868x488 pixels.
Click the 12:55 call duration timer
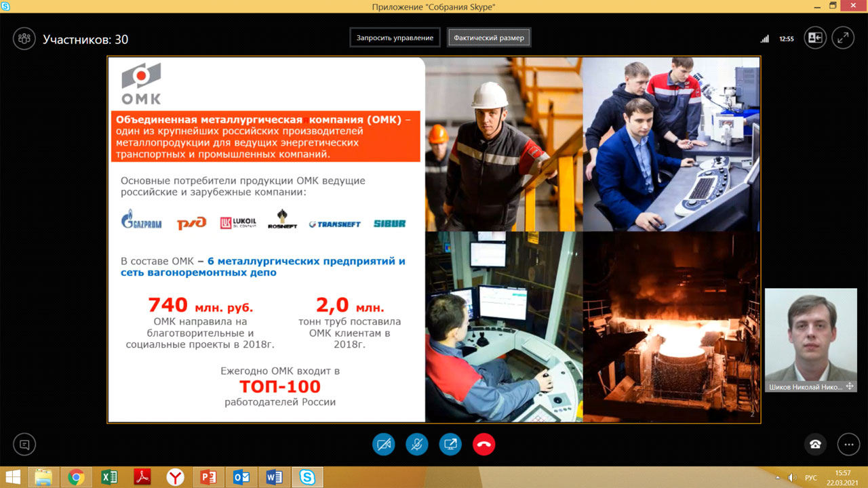point(786,39)
